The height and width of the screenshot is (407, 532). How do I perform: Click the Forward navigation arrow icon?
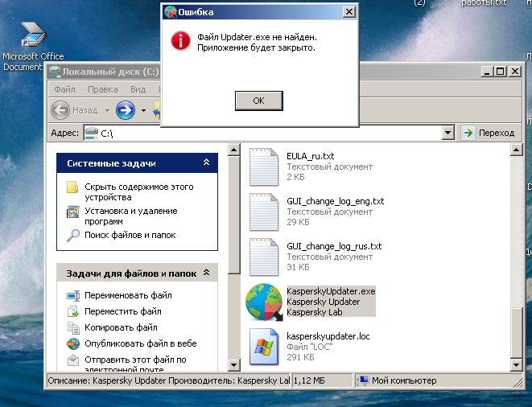pos(125,109)
